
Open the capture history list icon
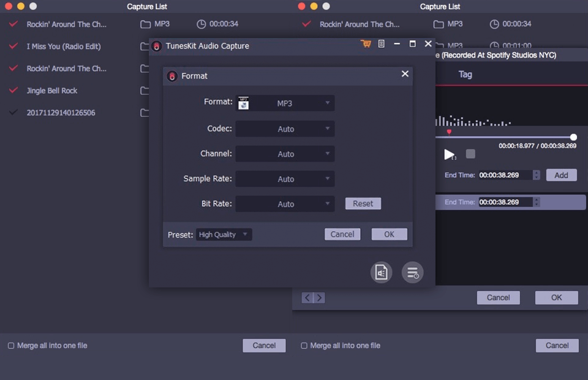[412, 272]
